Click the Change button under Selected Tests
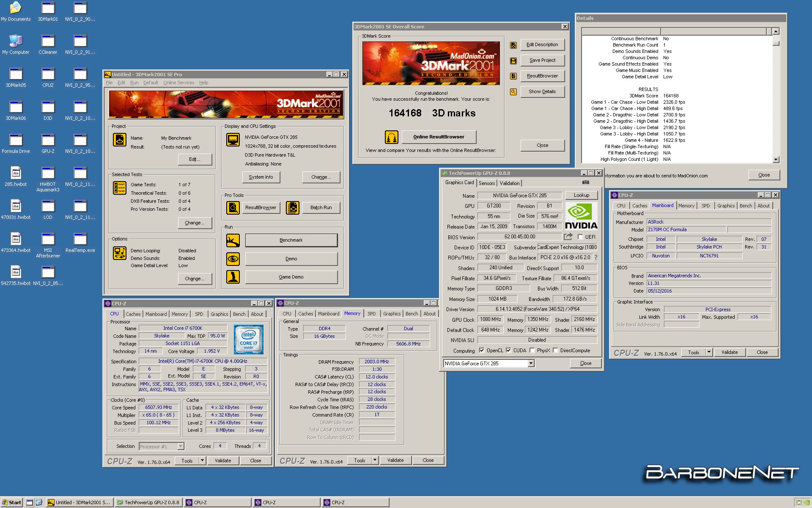 [x=195, y=223]
